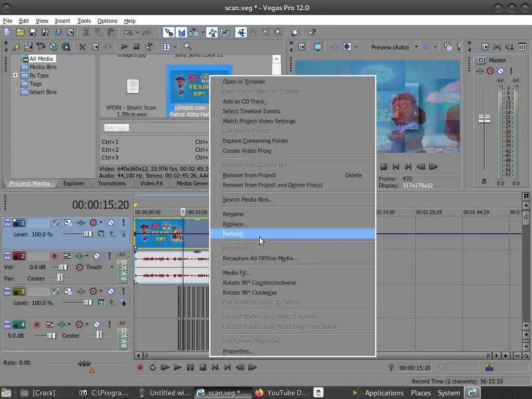Click track 3 Make Compositing Child arrow
The width and height of the screenshot is (532, 399).
123,303
